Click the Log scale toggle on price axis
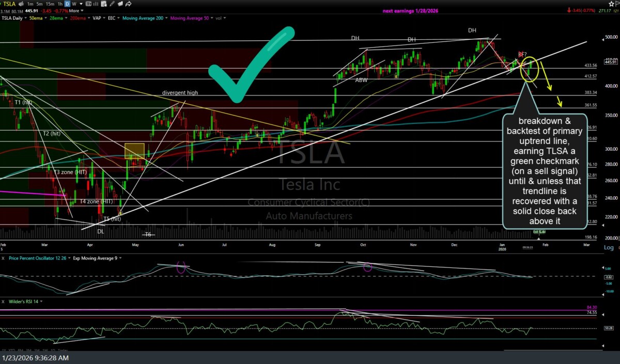Viewport: 620px width, 364px height. click(609, 247)
